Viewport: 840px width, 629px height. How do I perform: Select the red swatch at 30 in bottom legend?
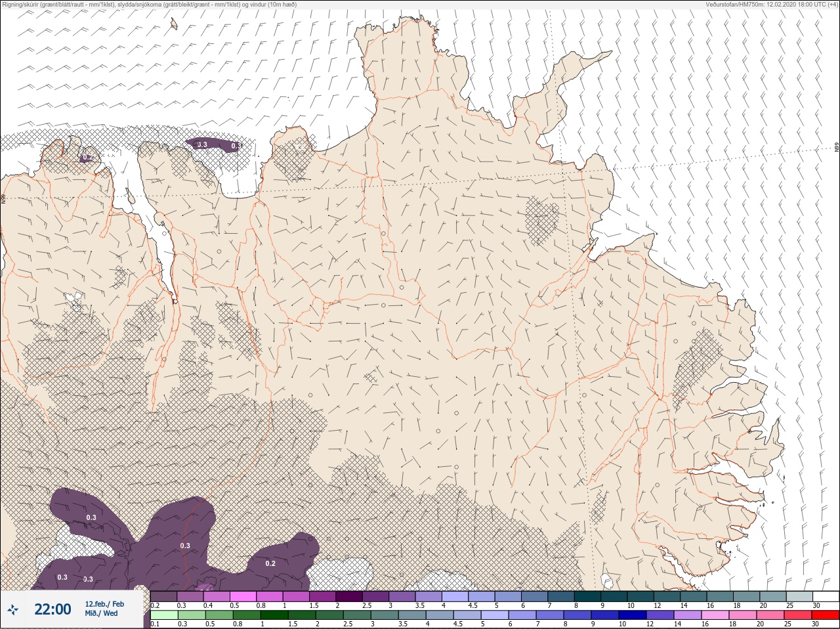827,616
